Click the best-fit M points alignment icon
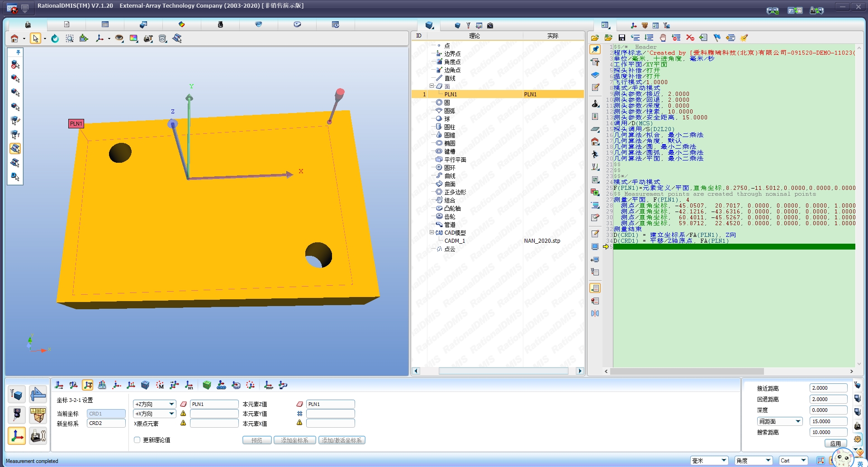 (160, 385)
